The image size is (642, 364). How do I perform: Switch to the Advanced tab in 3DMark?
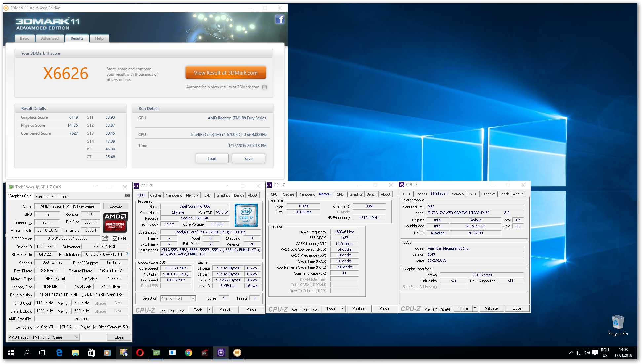(x=50, y=38)
